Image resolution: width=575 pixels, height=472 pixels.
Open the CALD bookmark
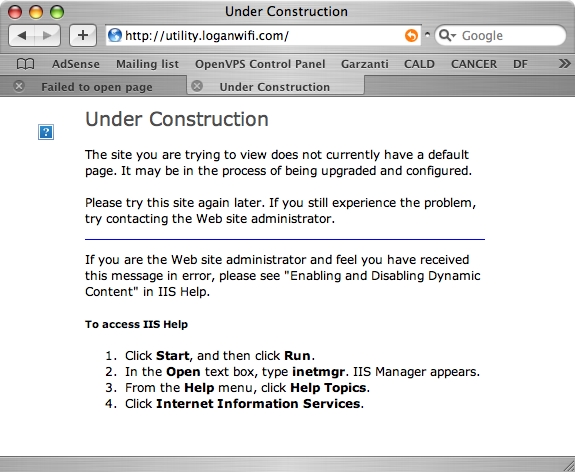[419, 64]
